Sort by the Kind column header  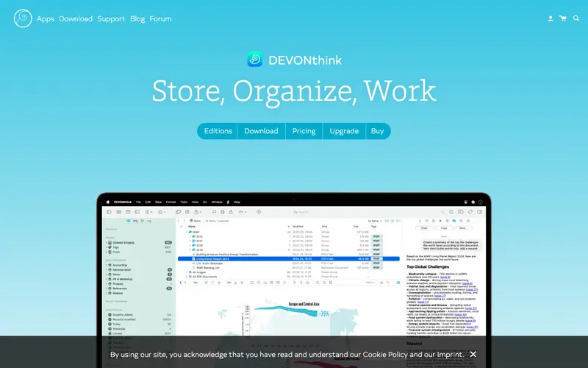click(x=324, y=227)
